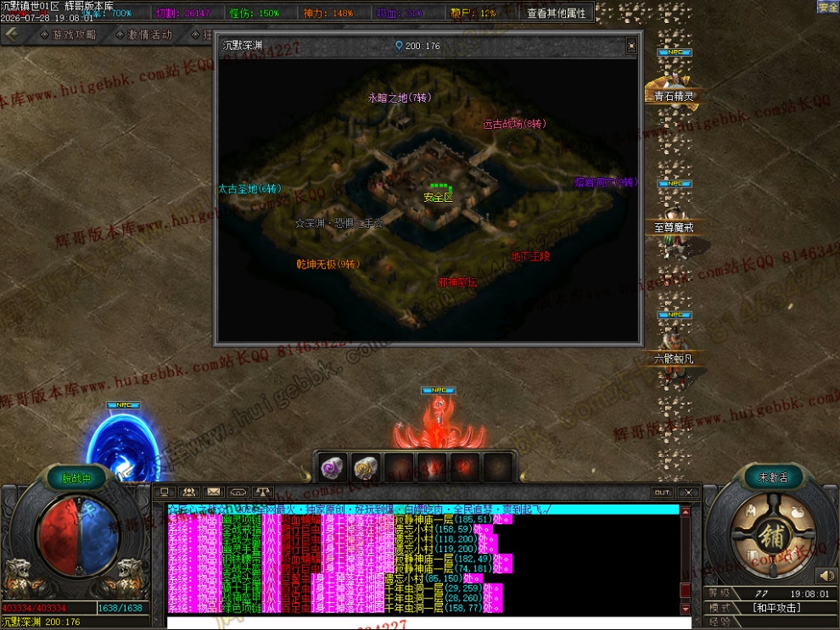Click the balance scales icon
The width and height of the screenshot is (840, 630).
262,492
